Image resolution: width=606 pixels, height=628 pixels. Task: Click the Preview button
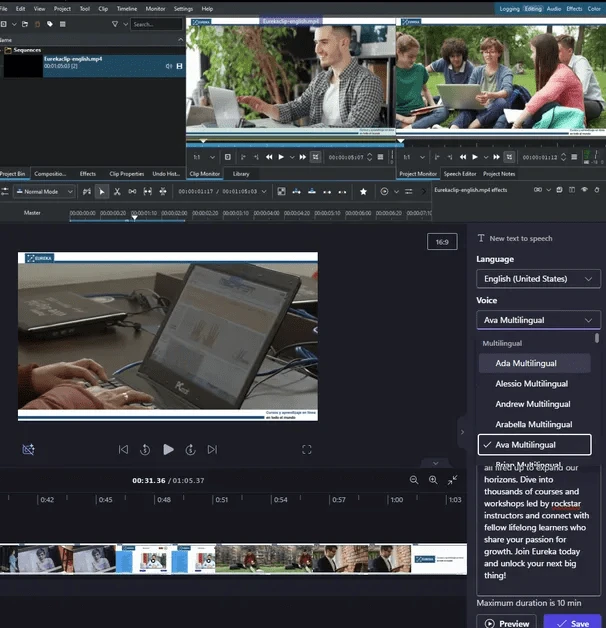[507, 623]
